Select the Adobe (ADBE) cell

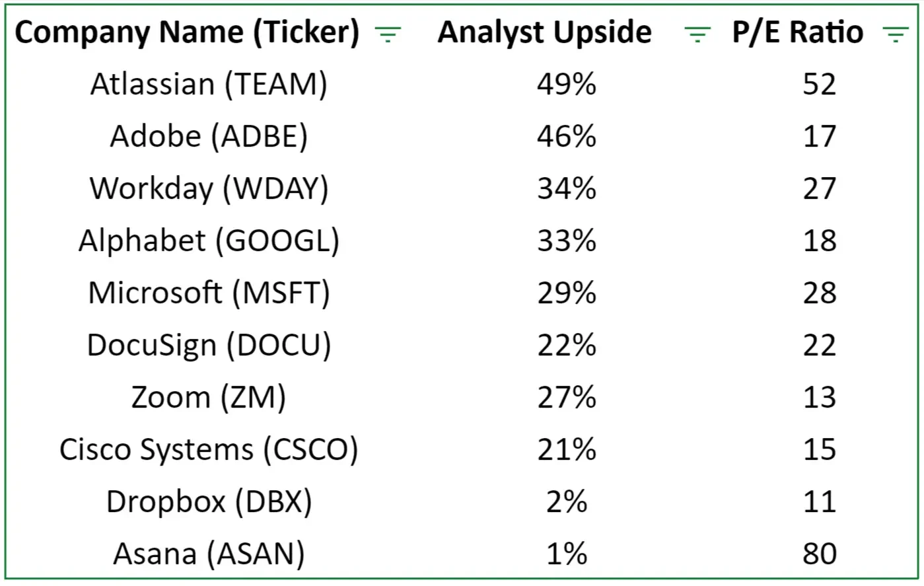[x=209, y=137]
